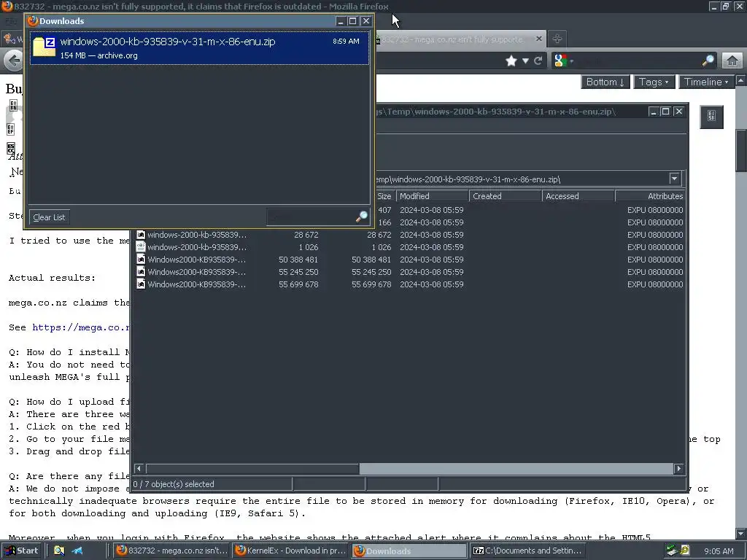Click the bug page vertical scrollbar thumb

(741, 150)
